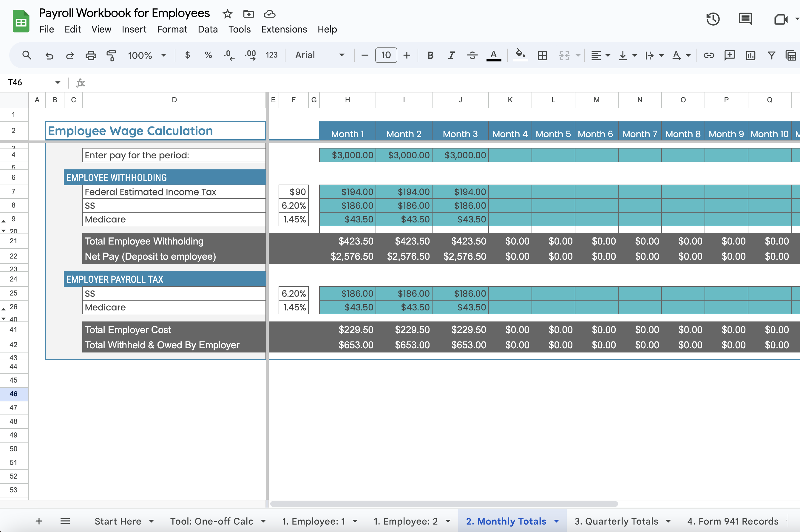
Task: Click the insert link icon
Action: [708, 55]
